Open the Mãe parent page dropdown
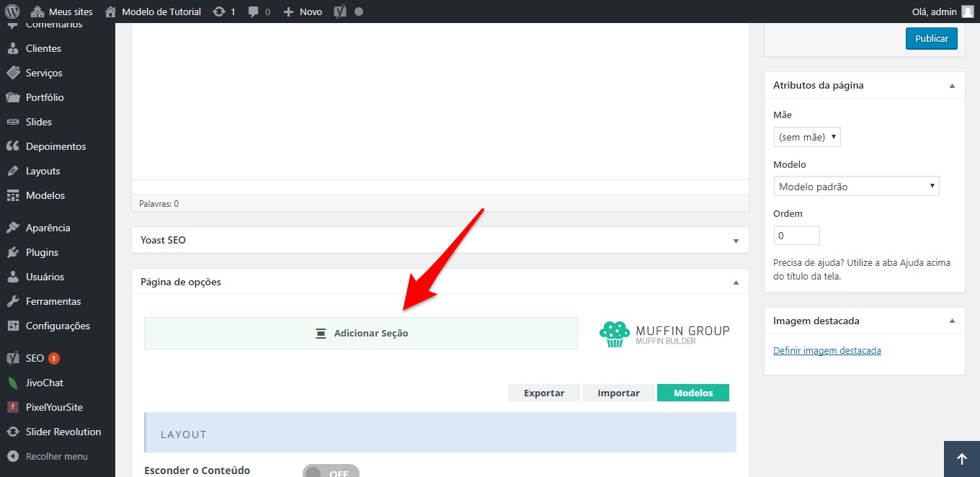Viewport: 980px width, 477px height. coord(806,137)
